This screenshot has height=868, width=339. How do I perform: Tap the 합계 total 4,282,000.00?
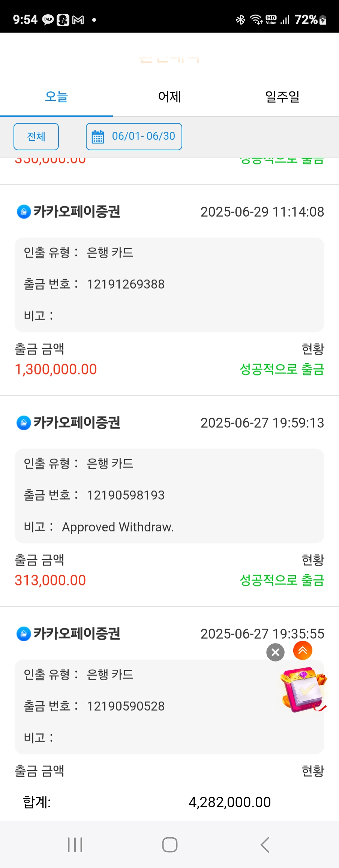(229, 802)
